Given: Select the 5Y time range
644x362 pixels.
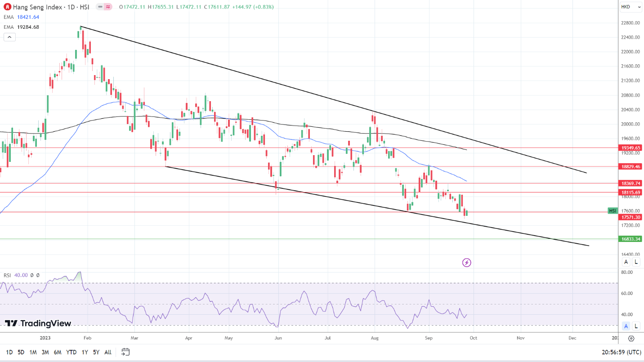Looking at the screenshot, I should pyautogui.click(x=96, y=352).
